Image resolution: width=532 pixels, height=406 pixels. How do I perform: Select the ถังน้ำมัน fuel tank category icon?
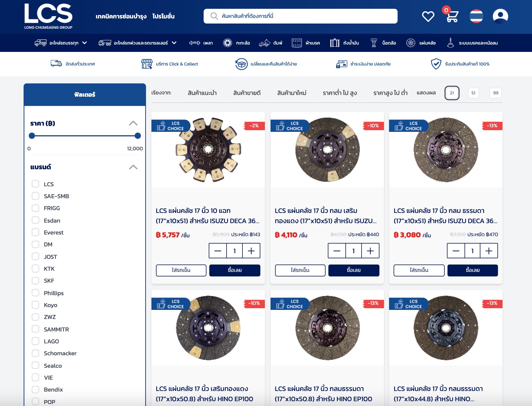click(x=335, y=43)
